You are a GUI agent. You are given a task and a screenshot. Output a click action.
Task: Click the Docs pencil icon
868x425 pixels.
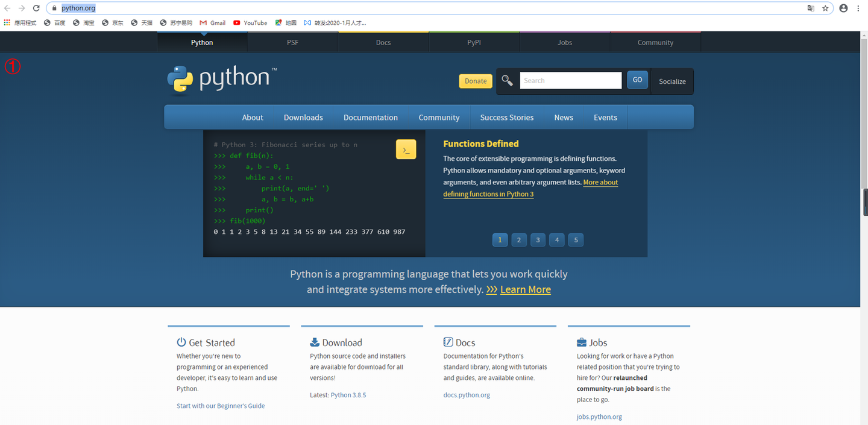448,342
